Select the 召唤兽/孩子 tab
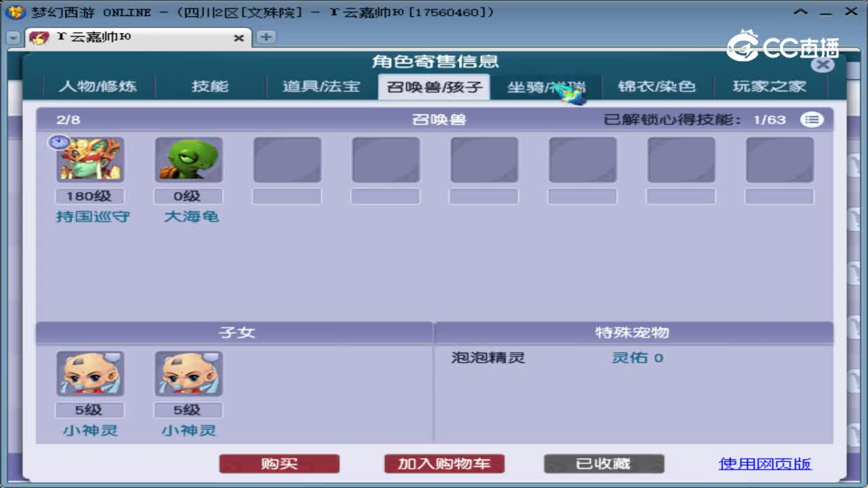This screenshot has height=488, width=868. [434, 87]
